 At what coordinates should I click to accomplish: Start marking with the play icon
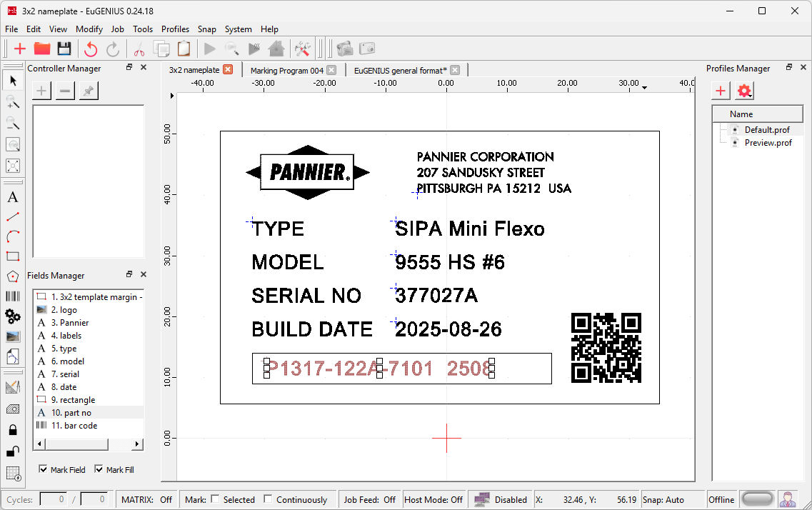coord(210,49)
